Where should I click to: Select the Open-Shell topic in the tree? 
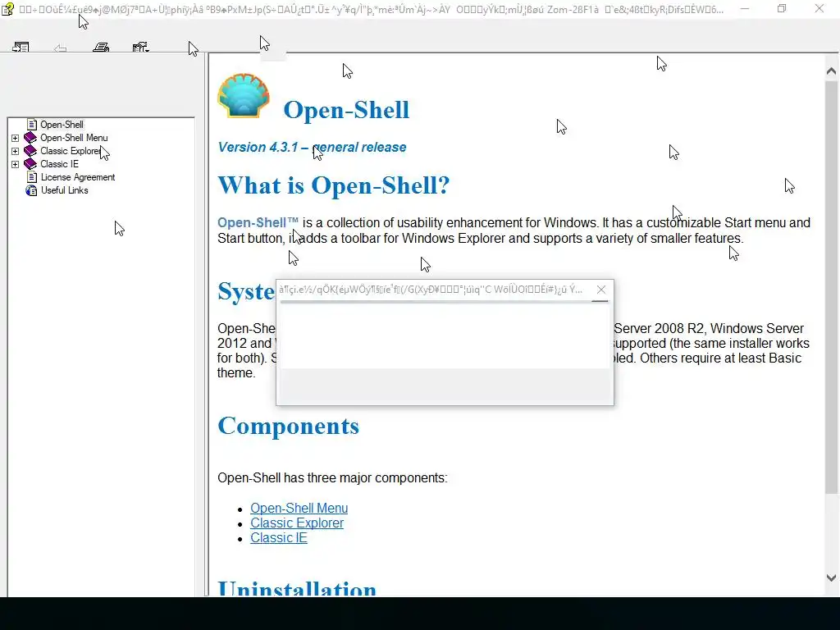click(62, 125)
